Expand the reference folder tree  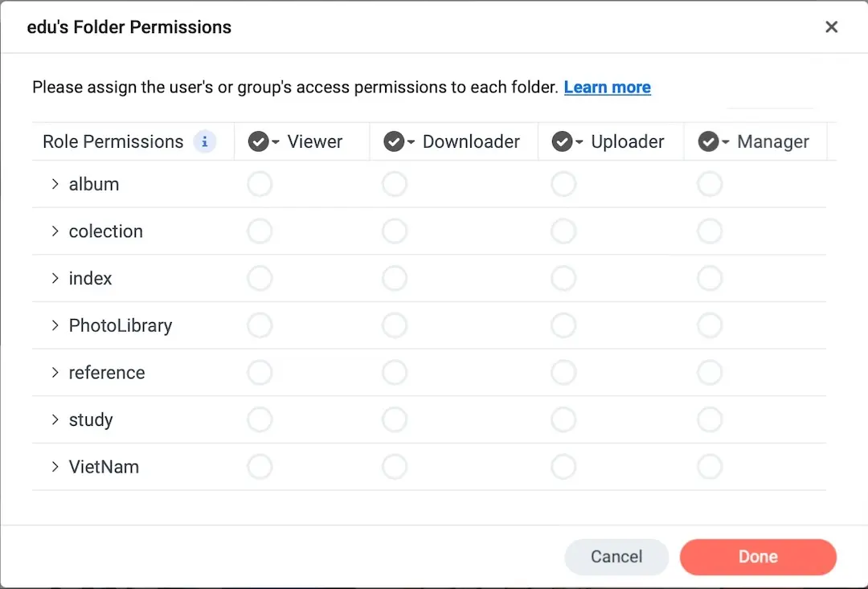(55, 373)
